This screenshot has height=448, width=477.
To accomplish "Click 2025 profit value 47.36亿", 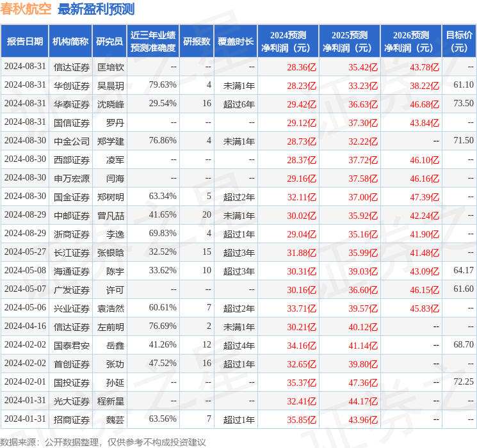I will [x=363, y=383].
